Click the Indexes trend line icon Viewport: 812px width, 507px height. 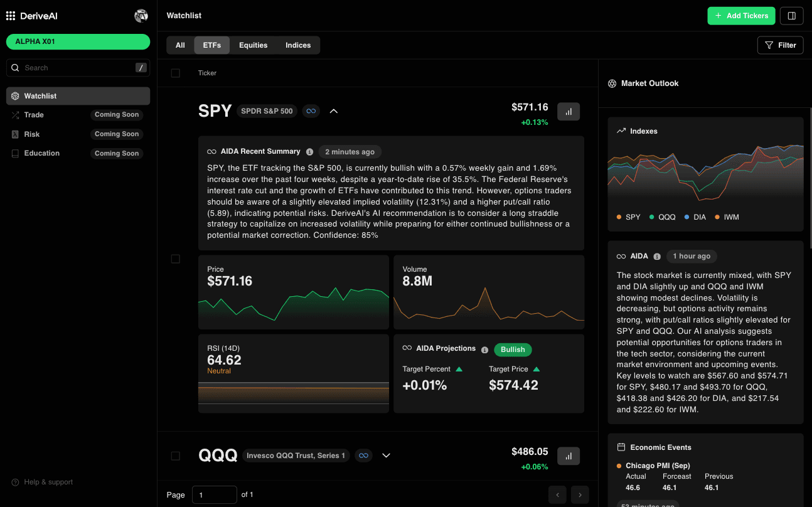(621, 131)
